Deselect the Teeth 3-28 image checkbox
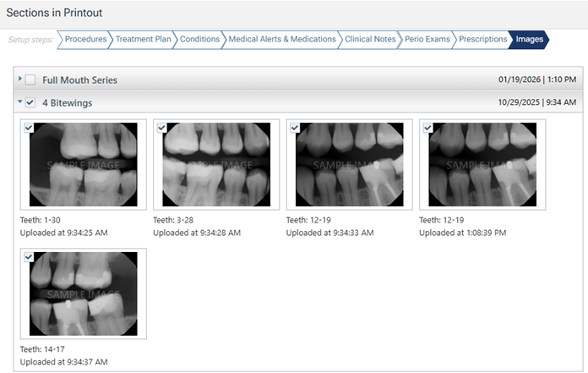This screenshot has width=588, height=373. pos(161,128)
